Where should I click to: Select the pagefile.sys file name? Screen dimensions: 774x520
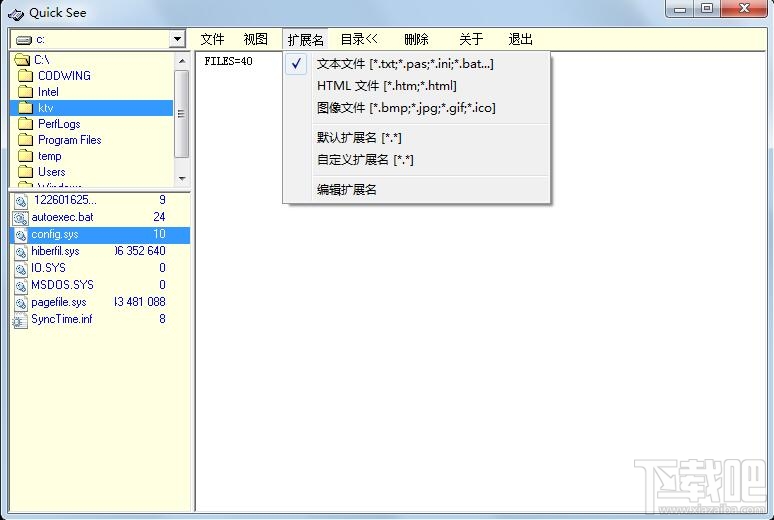point(59,302)
